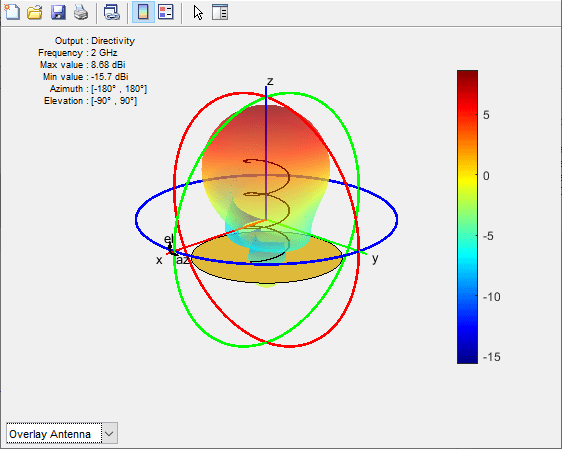Viewport: 562px width, 449px height.
Task: Click the colorbar at the 5 dBi level
Action: 467,115
